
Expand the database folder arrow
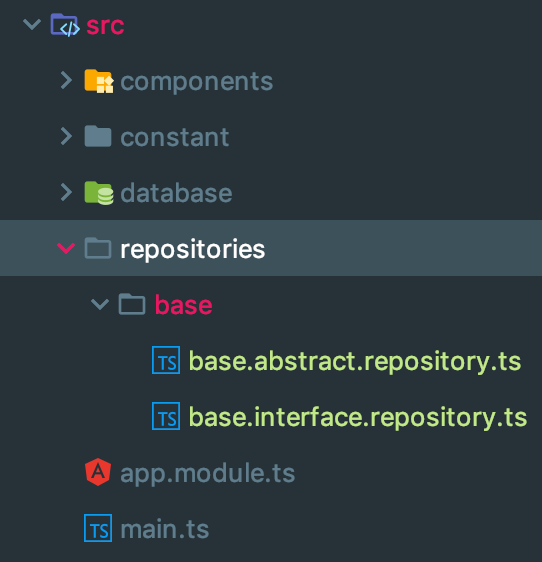tap(66, 192)
